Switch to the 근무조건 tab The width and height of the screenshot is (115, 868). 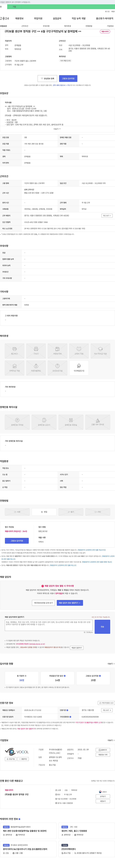coord(25,26)
